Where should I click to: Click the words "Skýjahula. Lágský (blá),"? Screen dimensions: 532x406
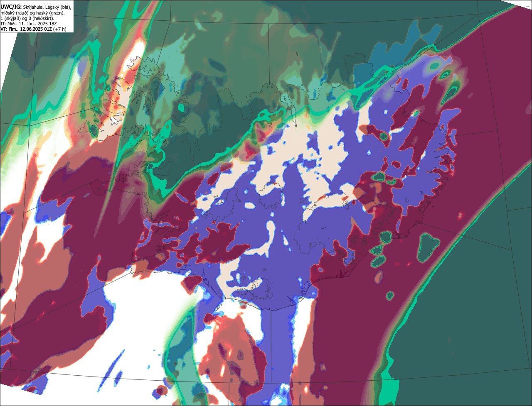pos(47,7)
